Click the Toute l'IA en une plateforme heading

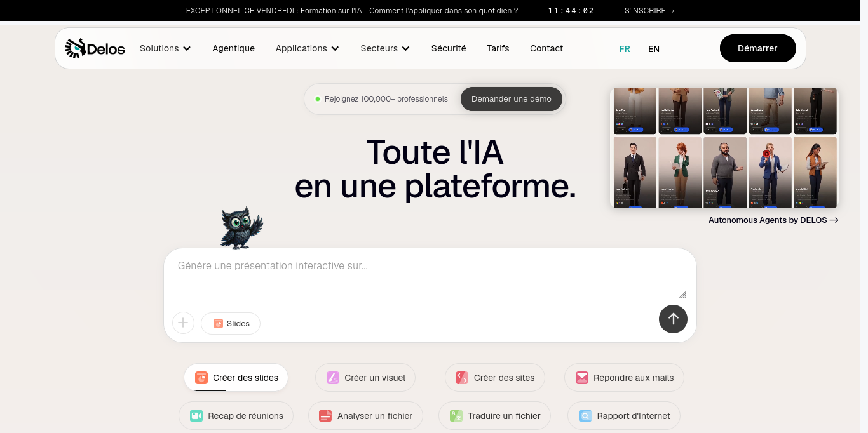(435, 169)
